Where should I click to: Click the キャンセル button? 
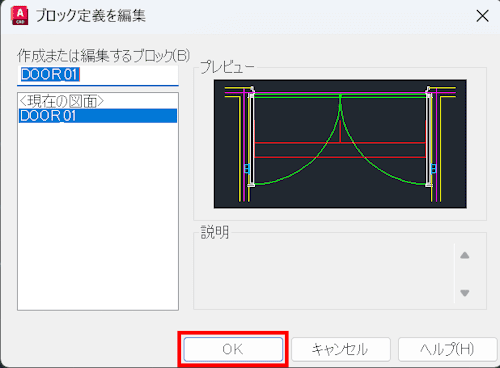click(x=340, y=349)
